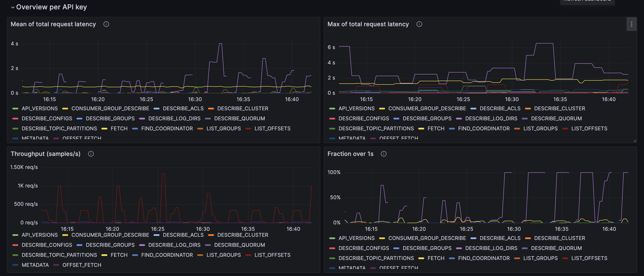Click API_VERSIONS green swatch in Throughput legend

[16, 235]
